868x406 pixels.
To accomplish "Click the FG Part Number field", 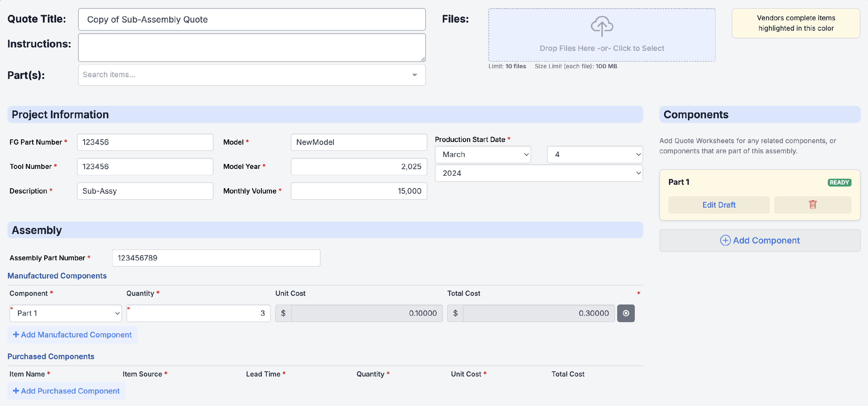I will pos(145,142).
